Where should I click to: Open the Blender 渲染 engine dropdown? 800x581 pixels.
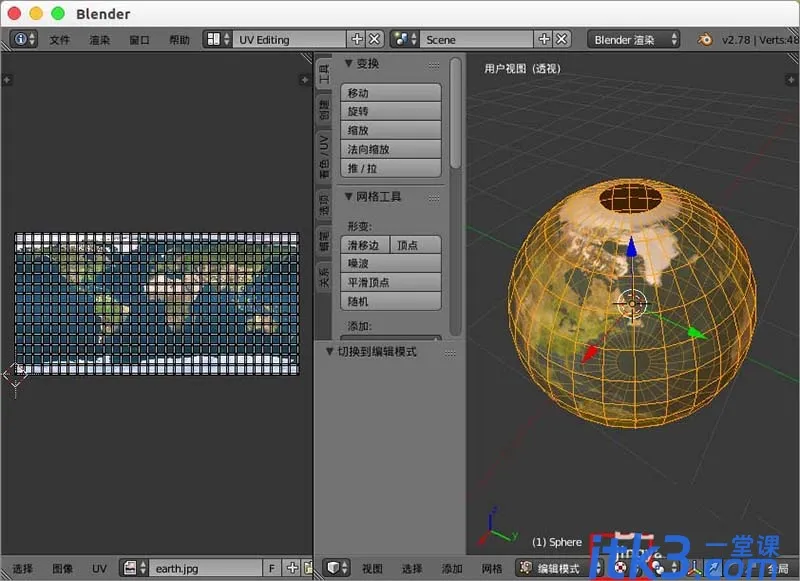634,39
